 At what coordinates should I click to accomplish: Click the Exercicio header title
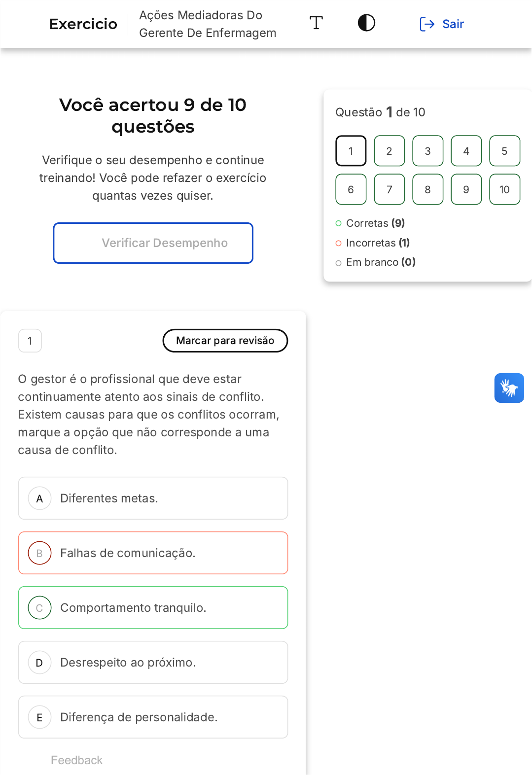83,24
